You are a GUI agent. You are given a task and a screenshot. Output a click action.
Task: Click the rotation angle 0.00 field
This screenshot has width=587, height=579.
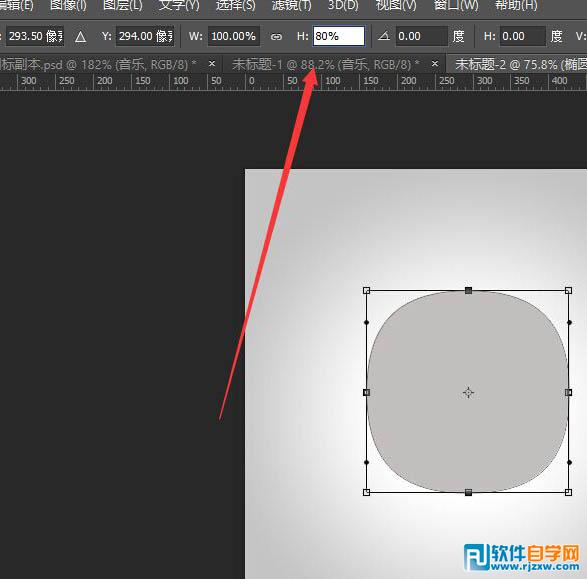(x=422, y=36)
